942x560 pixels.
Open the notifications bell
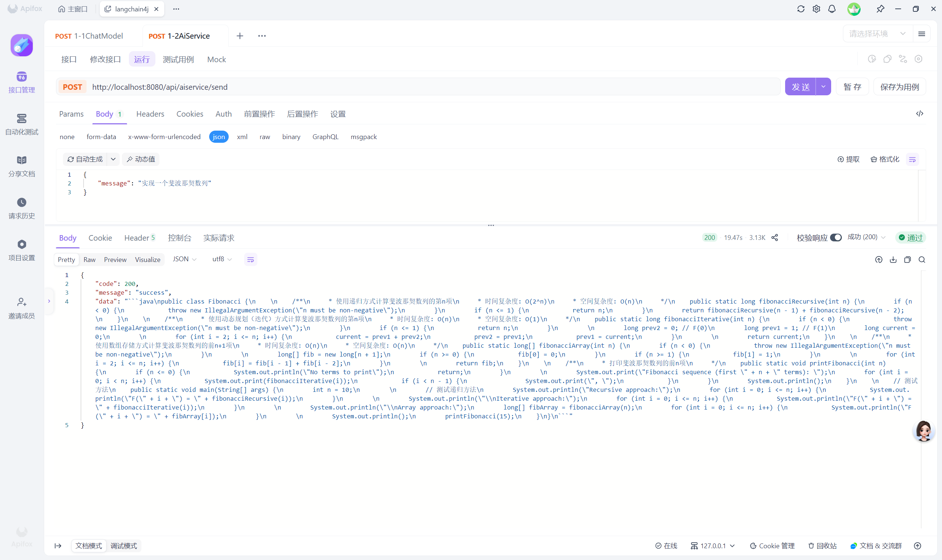(x=832, y=9)
